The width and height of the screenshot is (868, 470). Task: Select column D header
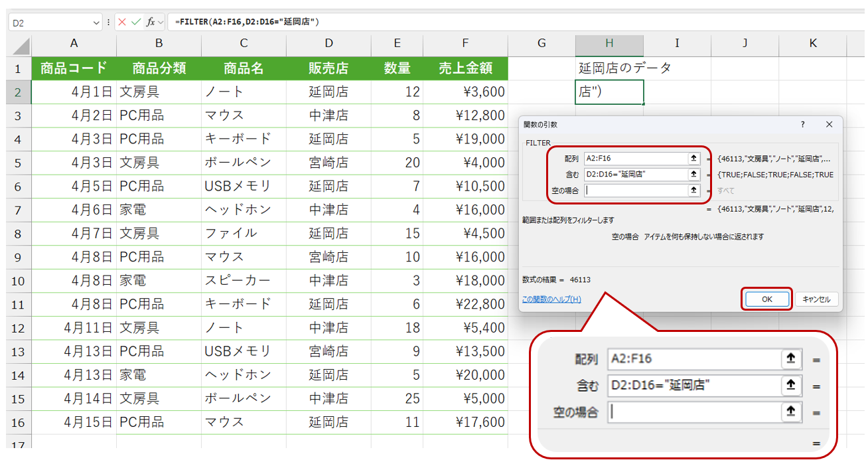point(329,44)
